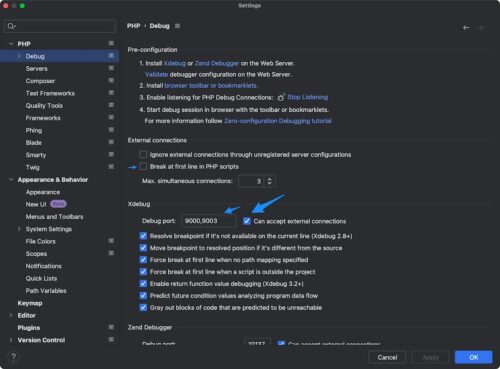Uncheck Resolve breakpoint if not available option

coord(143,236)
